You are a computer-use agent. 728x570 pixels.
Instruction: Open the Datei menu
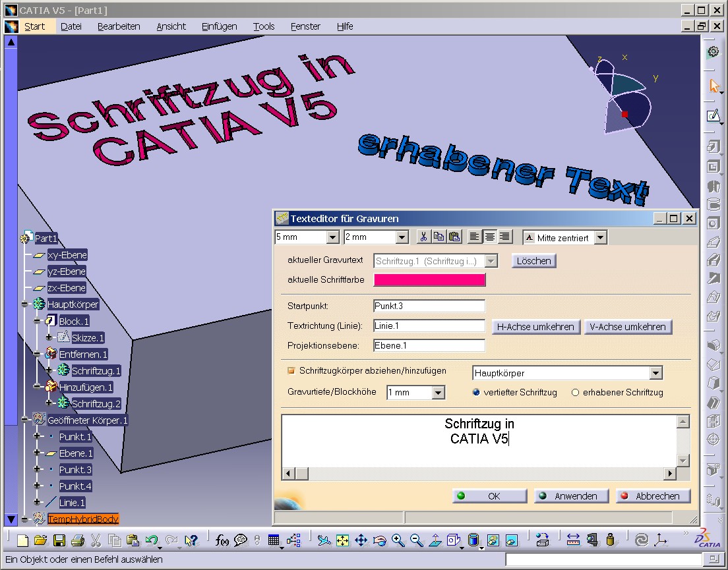(71, 26)
